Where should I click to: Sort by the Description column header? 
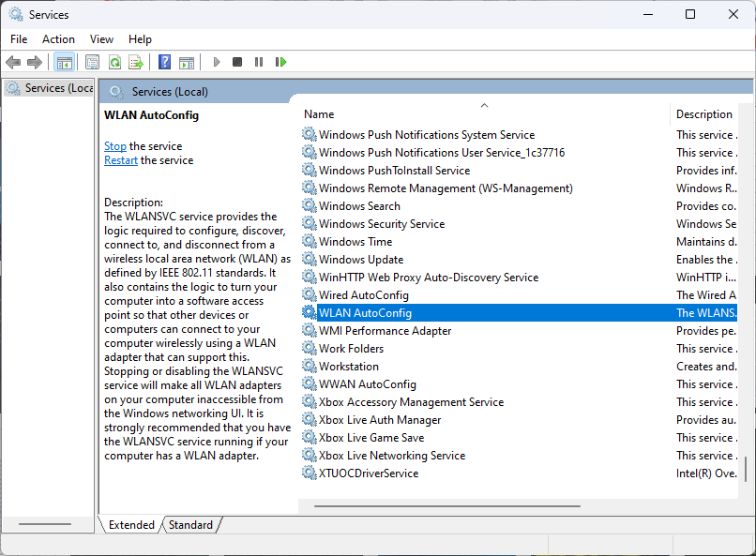[x=703, y=114]
